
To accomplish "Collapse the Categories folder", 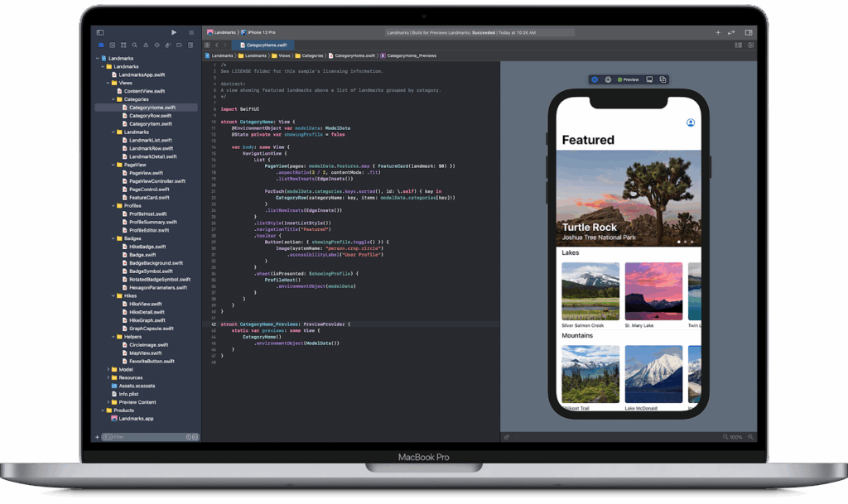I will 113,99.
